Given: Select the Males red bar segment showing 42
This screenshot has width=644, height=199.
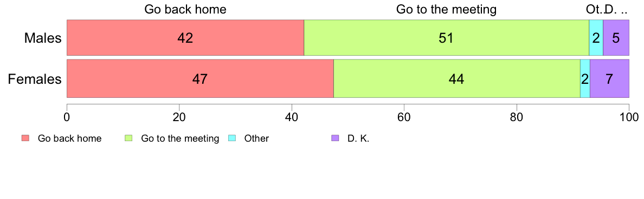Looking at the screenshot, I should 185,37.
